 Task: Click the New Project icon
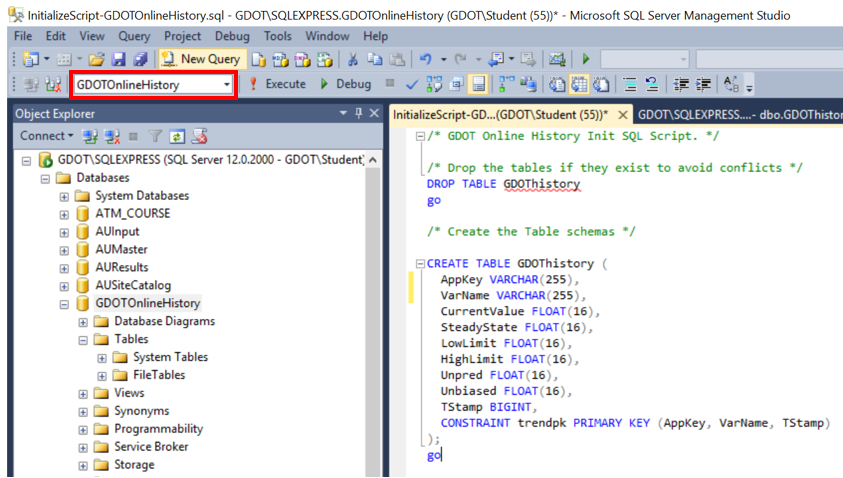pos(31,59)
